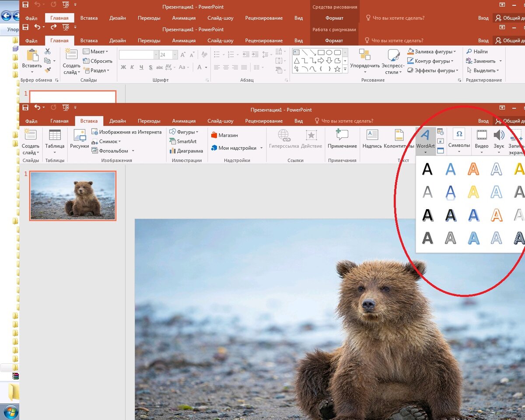Click Сбросить to reset slide

[98, 61]
